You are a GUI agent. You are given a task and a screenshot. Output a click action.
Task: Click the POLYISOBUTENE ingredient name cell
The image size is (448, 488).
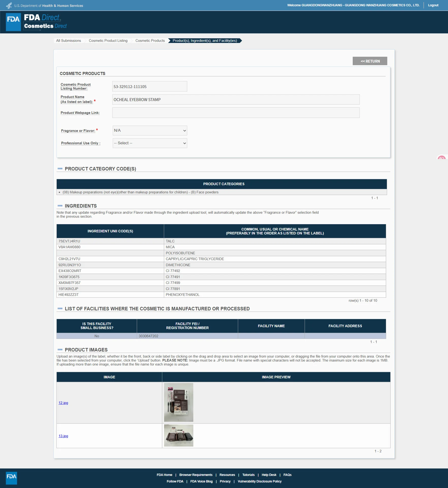pyautogui.click(x=275, y=253)
